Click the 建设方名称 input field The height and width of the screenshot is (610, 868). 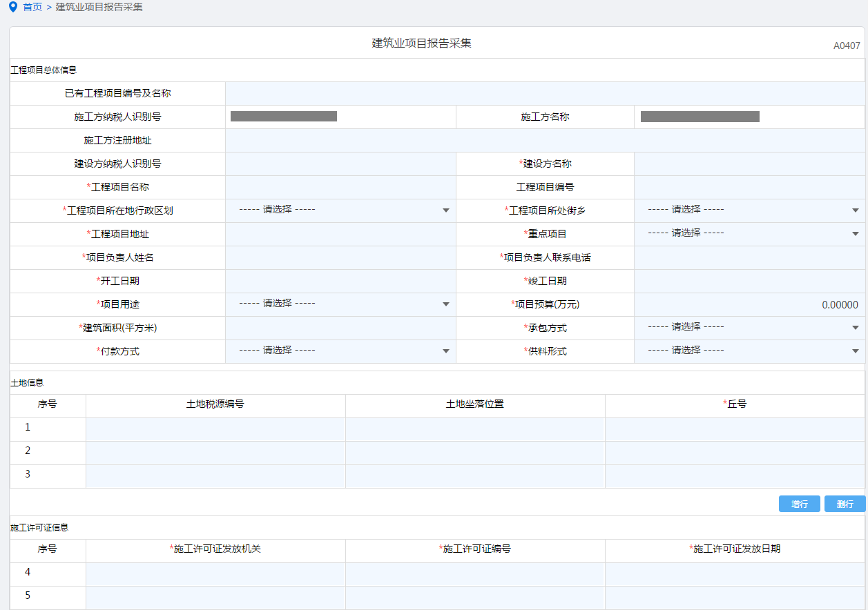click(749, 164)
